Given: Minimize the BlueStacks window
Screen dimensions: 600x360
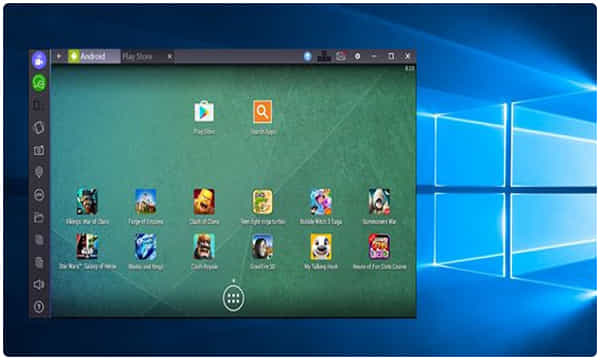Looking at the screenshot, I should pos(374,56).
